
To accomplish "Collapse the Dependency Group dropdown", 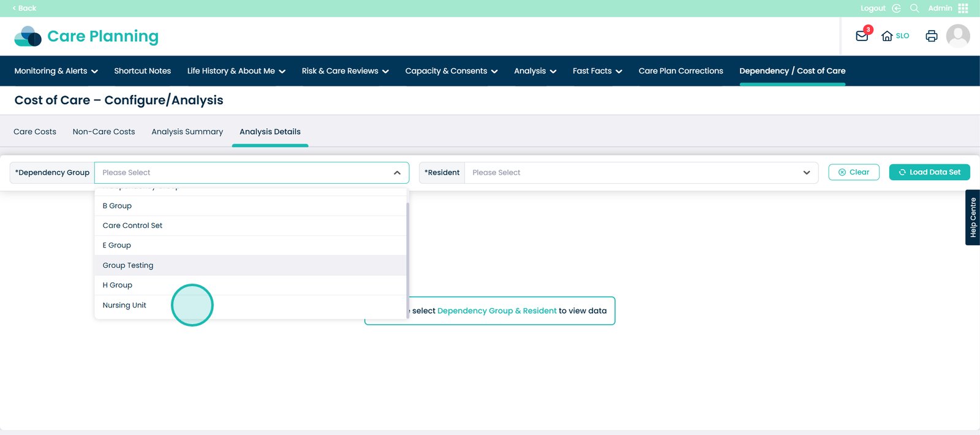I will [397, 173].
